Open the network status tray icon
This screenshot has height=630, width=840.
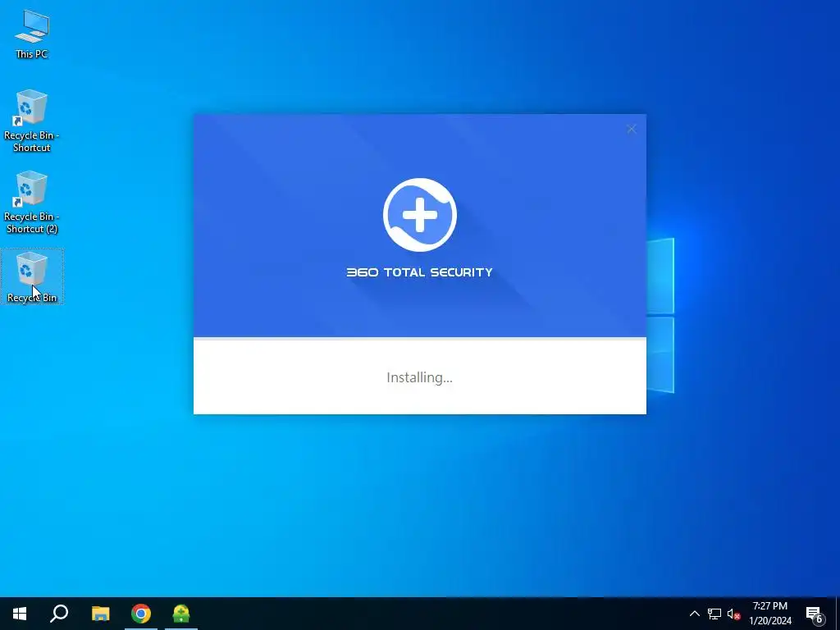pyautogui.click(x=714, y=614)
